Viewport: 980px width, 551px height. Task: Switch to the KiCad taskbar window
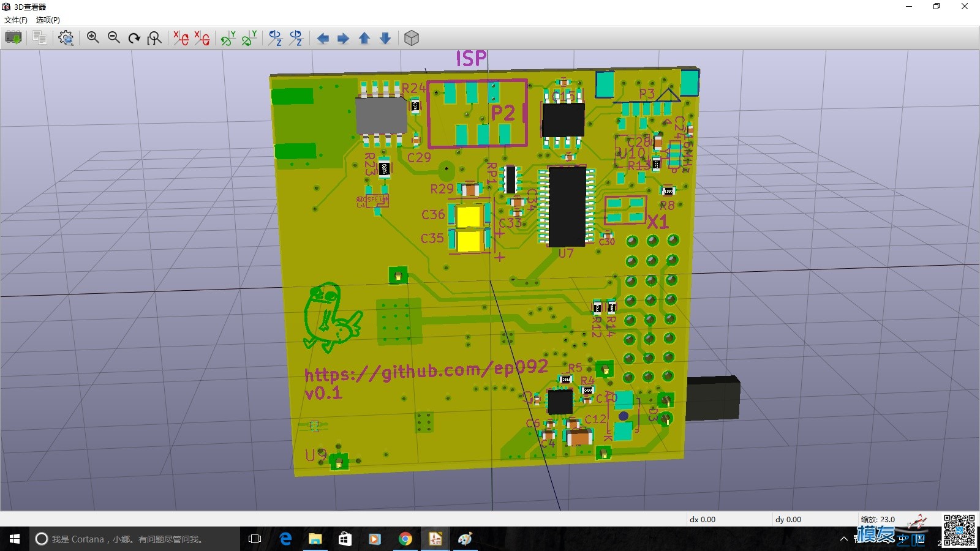click(x=435, y=539)
